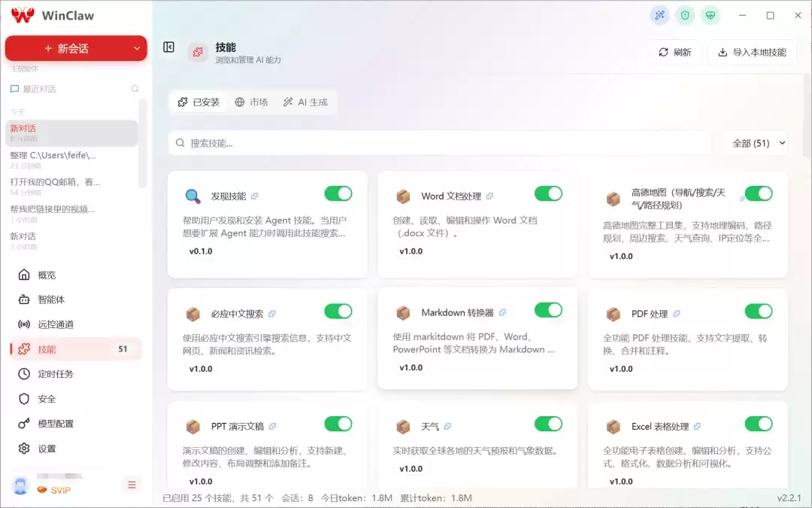
Task: Open the dropdown arrow on 新会话 button
Action: click(137, 48)
